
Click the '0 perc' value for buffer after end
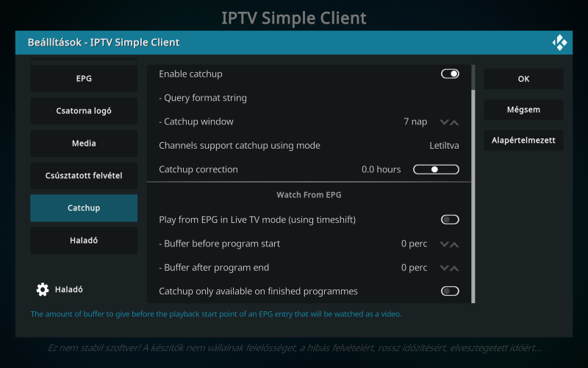pos(414,268)
